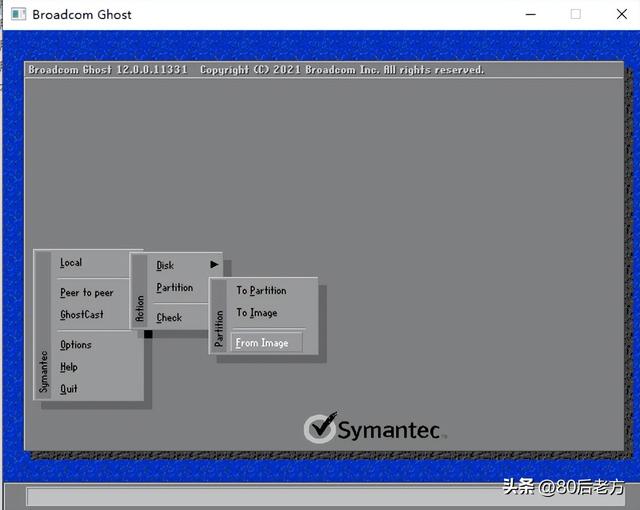Screen dimensions: 640x510
Task: Click the maximize window button
Action: point(576,14)
